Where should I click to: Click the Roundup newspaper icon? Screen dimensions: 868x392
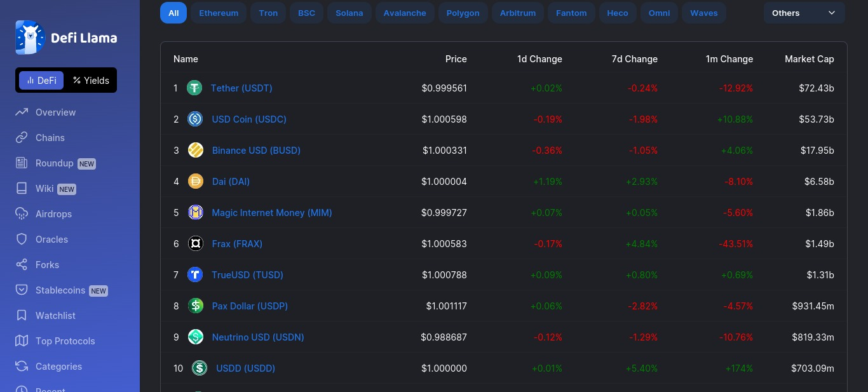click(x=22, y=163)
